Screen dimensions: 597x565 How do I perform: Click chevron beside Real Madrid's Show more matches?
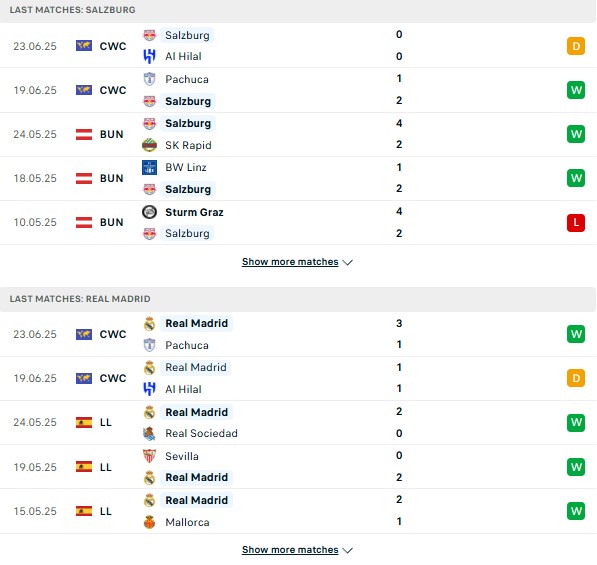coord(348,551)
